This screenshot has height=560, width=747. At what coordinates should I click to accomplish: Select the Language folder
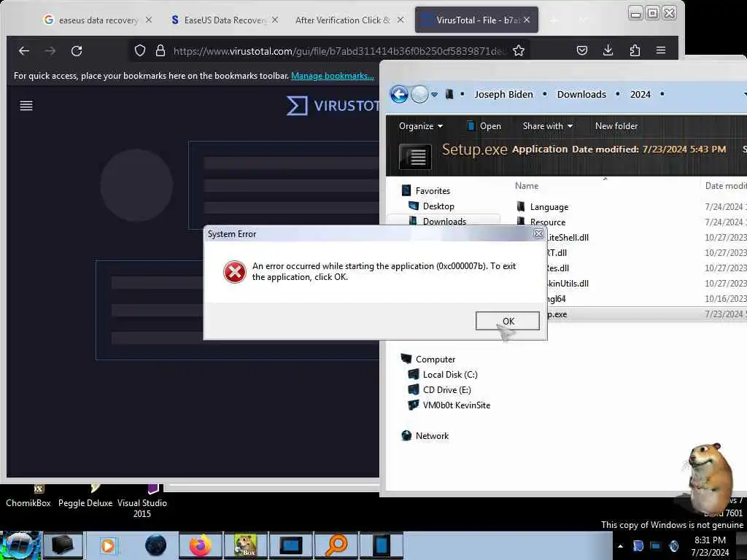tap(549, 206)
